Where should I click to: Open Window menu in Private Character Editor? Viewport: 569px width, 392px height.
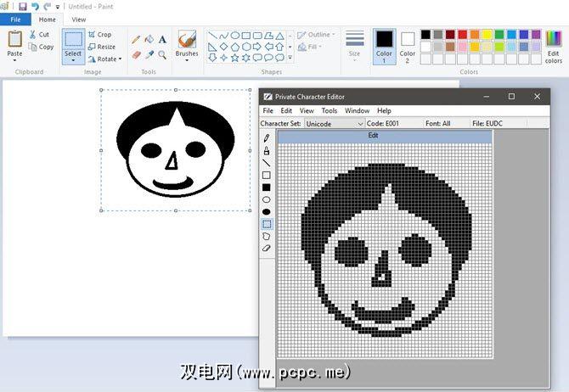357,110
